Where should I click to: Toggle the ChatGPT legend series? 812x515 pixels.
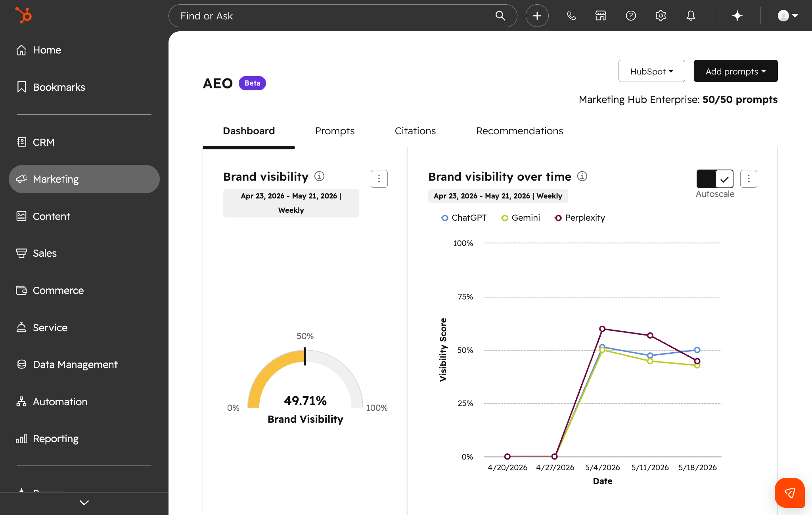coord(464,218)
